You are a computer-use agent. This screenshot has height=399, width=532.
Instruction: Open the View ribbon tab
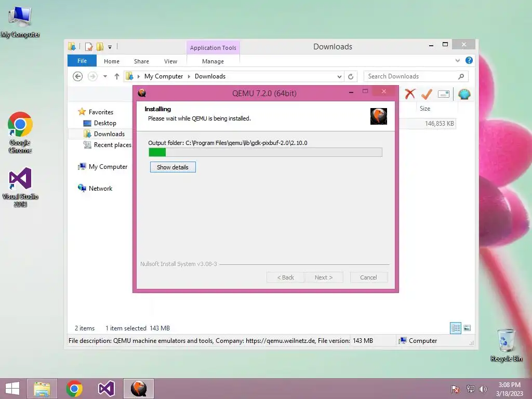(170, 61)
